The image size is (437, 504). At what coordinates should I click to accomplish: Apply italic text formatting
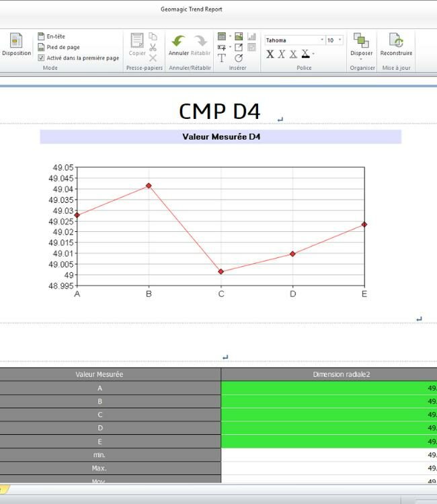click(282, 54)
